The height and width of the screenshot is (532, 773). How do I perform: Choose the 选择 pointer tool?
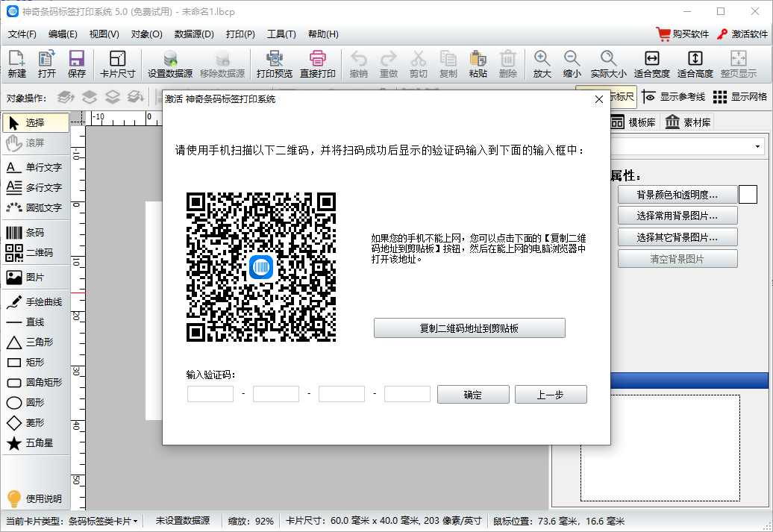pos(36,123)
